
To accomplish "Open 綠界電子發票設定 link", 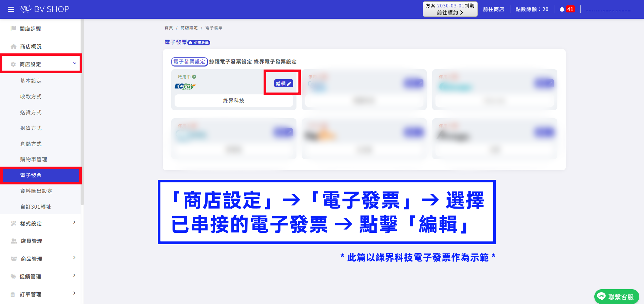I will coord(275,62).
